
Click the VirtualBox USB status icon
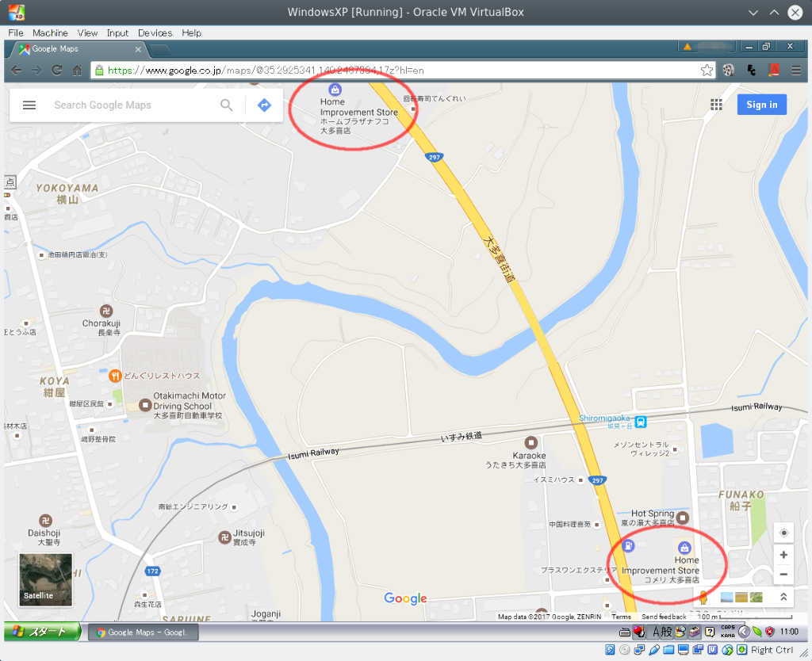click(654, 650)
